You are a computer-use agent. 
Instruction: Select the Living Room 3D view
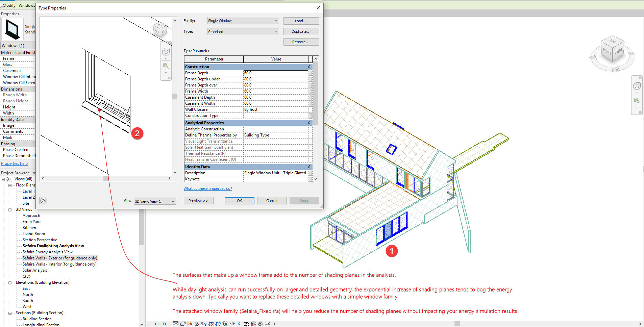pos(34,234)
